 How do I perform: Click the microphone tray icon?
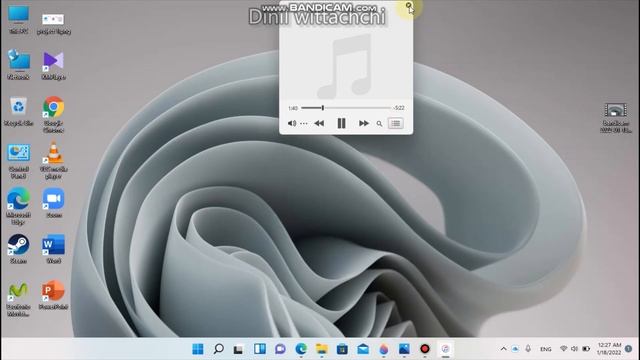click(528, 349)
